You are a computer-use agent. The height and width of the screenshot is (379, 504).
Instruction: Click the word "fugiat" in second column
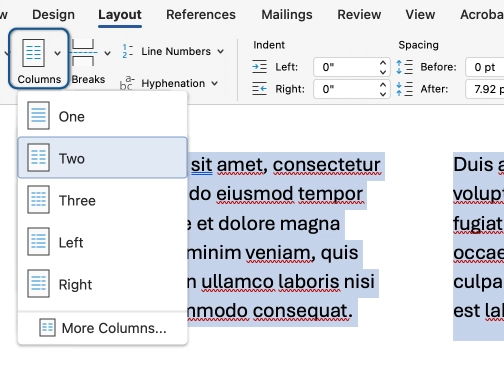(x=478, y=224)
